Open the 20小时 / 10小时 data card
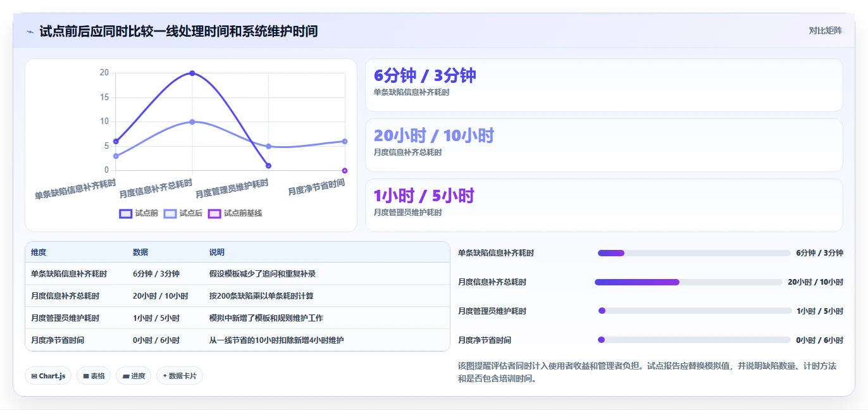868x410 pixels. click(x=604, y=146)
